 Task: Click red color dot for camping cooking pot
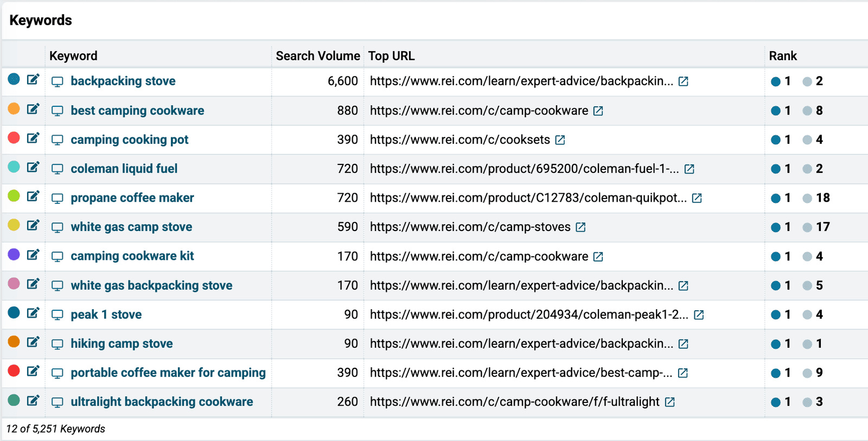click(14, 138)
